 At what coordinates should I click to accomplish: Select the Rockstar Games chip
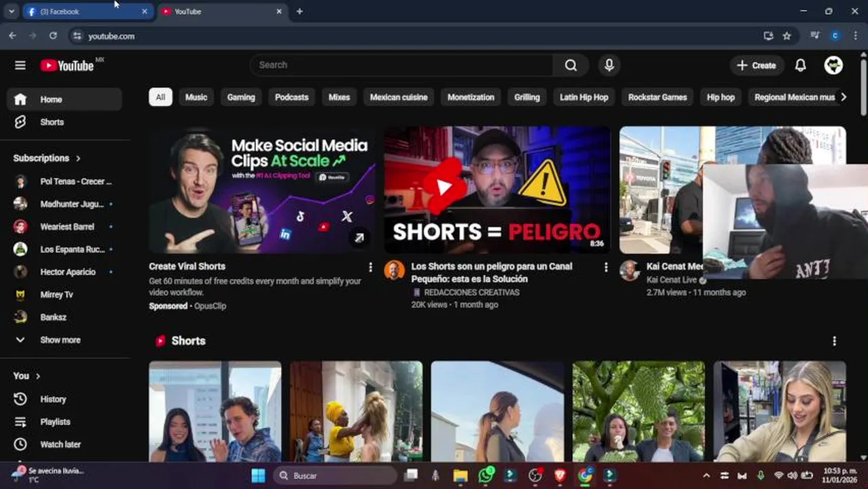click(657, 97)
